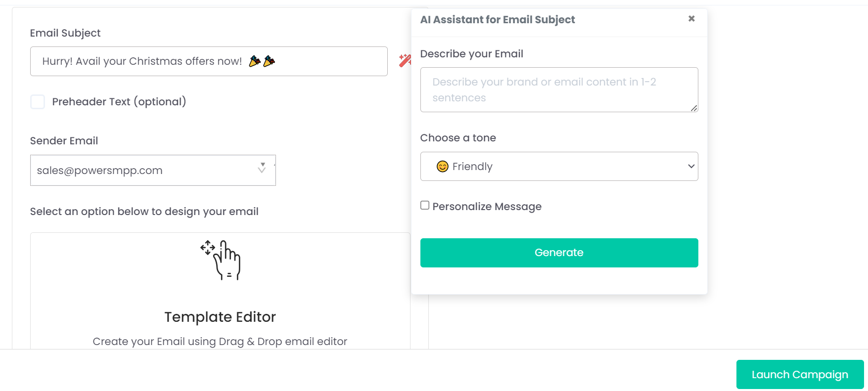Screen dimensions: 868x391
Task: Click the Preheader Text (optional) label
Action: (119, 102)
